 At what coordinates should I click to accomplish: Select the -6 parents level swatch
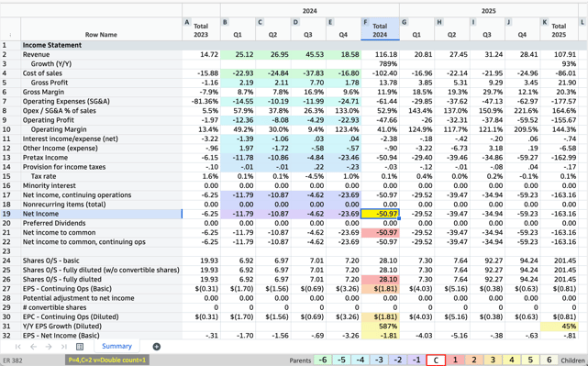click(x=323, y=360)
